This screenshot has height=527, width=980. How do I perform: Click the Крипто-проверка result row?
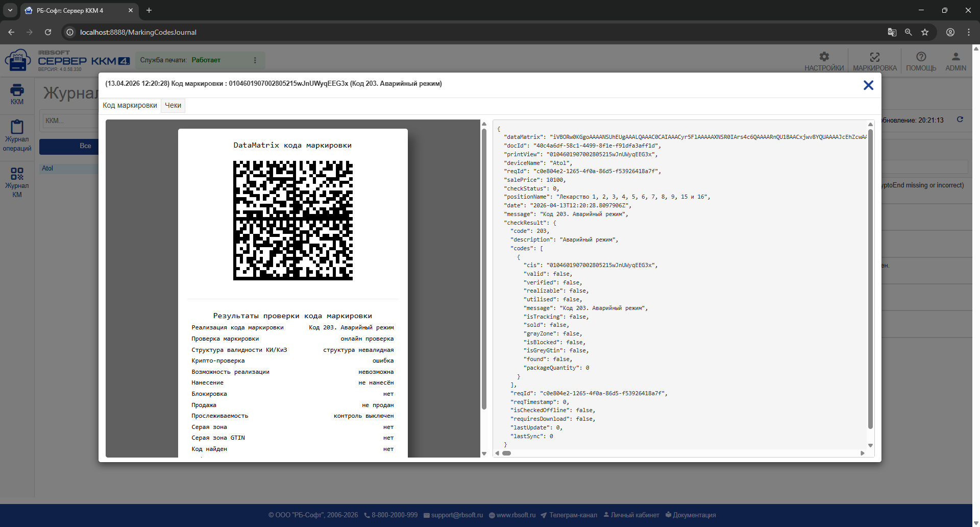point(292,361)
